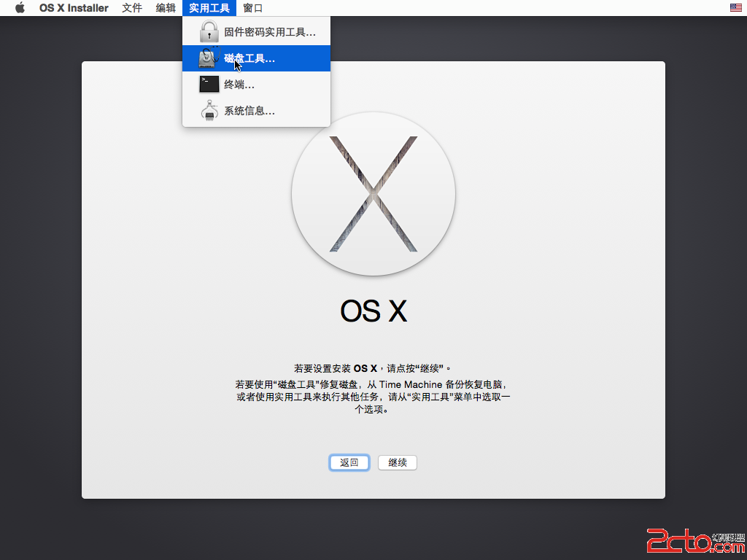Viewport: 747px width, 560px height.
Task: Choose the 固件密码实用工具… menu entry
Action: coord(269,32)
